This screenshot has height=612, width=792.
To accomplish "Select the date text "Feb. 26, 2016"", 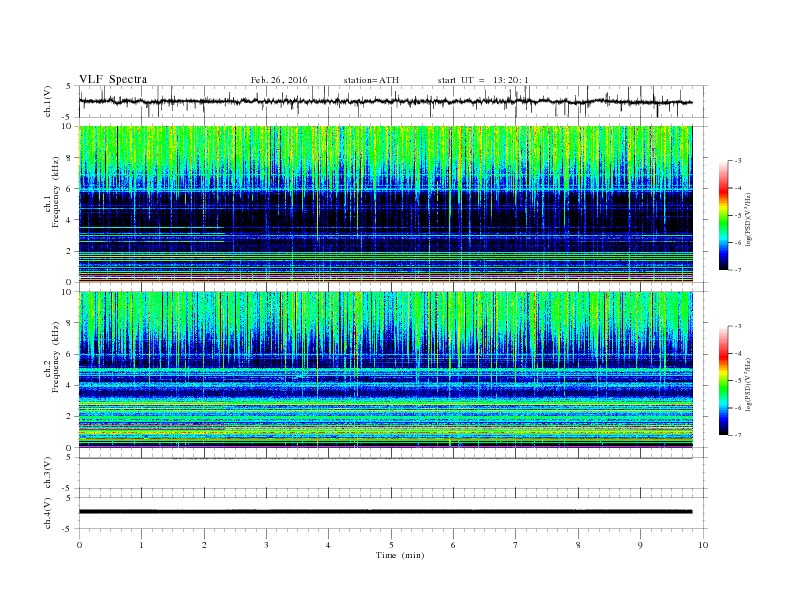I will click(x=279, y=80).
